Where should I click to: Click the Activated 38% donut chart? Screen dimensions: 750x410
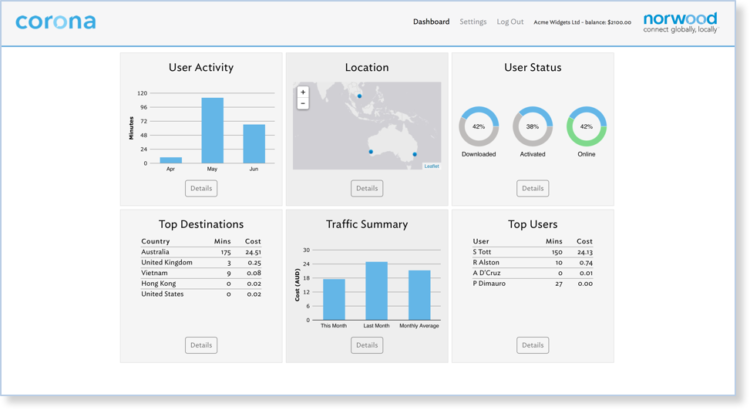pyautogui.click(x=532, y=127)
